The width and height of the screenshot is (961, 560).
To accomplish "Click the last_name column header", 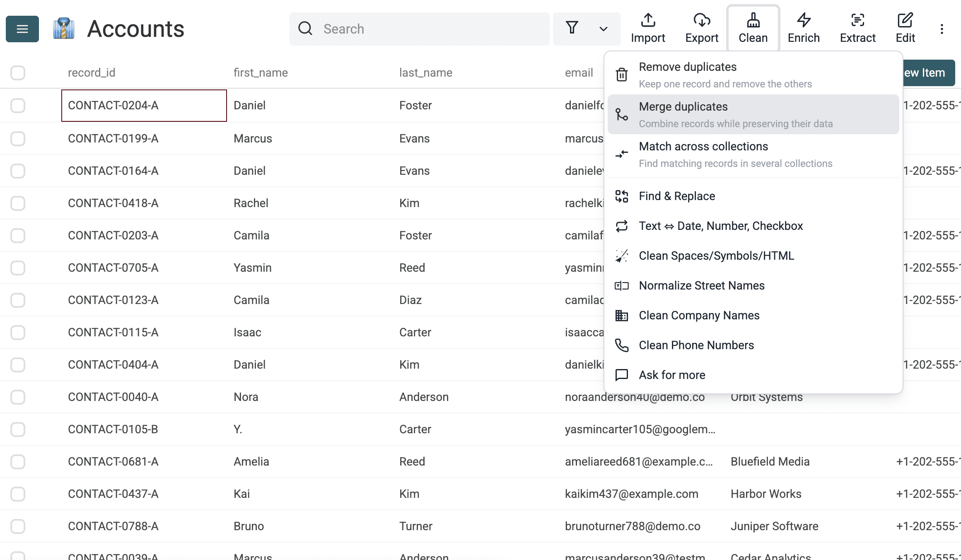I will click(x=426, y=72).
